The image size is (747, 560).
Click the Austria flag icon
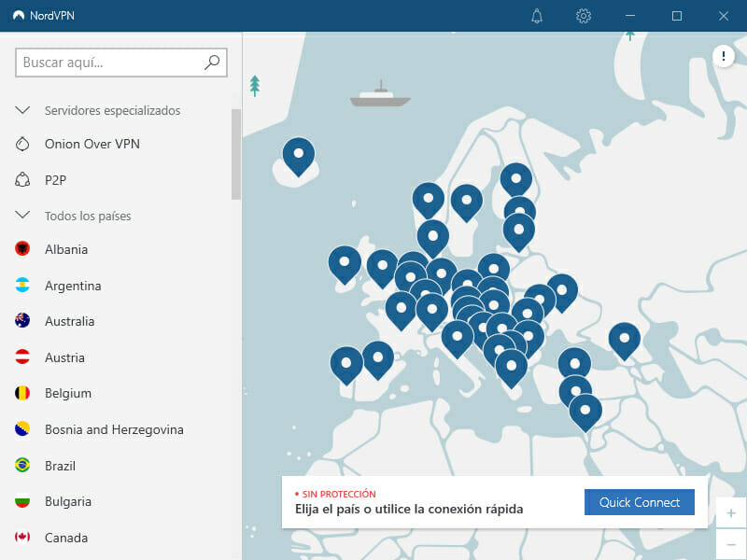click(x=22, y=357)
